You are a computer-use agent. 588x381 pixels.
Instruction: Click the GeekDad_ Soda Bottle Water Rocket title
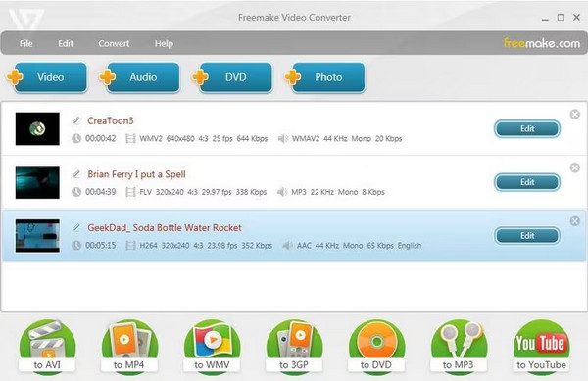click(x=165, y=228)
